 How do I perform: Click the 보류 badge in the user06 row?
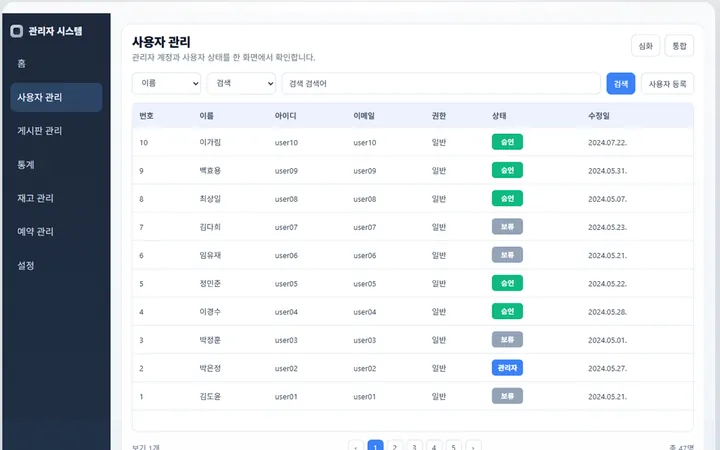click(507, 255)
